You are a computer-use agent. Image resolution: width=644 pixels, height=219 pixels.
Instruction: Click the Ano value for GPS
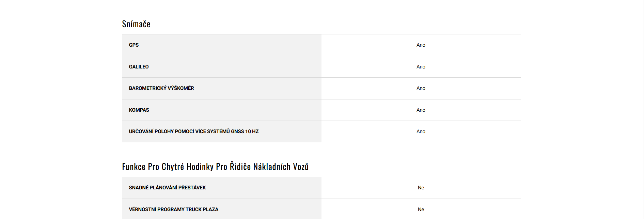pyautogui.click(x=421, y=45)
